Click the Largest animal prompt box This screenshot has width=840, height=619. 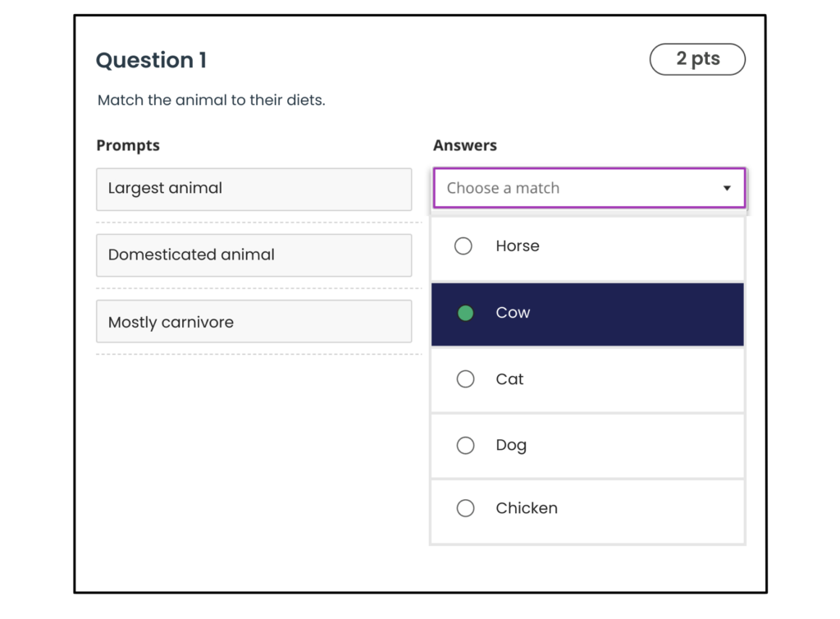(x=253, y=189)
